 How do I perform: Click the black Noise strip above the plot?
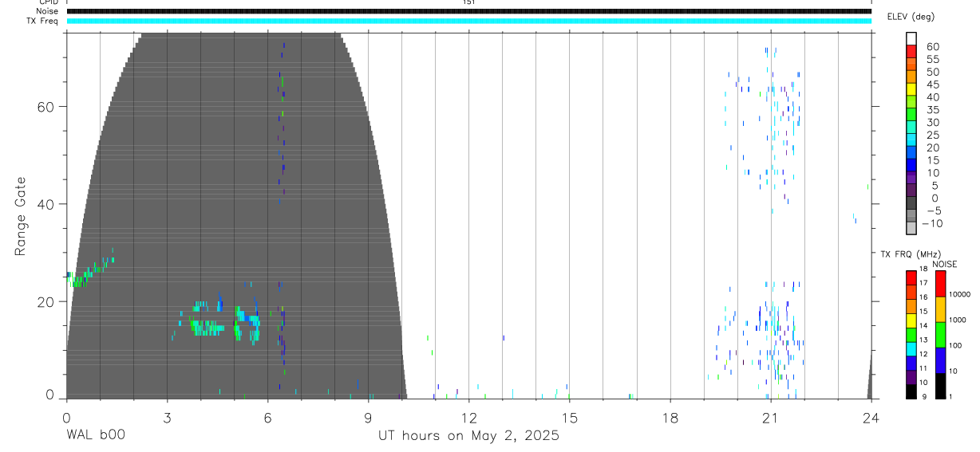tap(469, 11)
